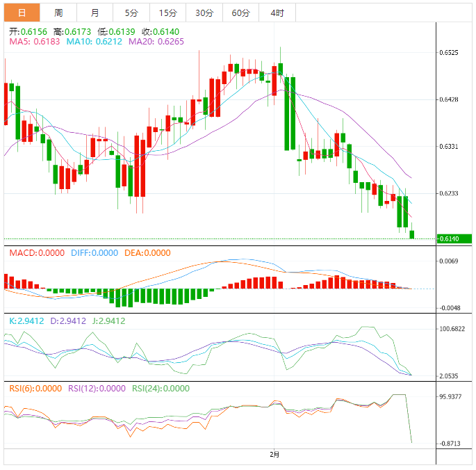Click the 收:0.6140 close price
Screen dimensions: 476x470
tap(161, 31)
